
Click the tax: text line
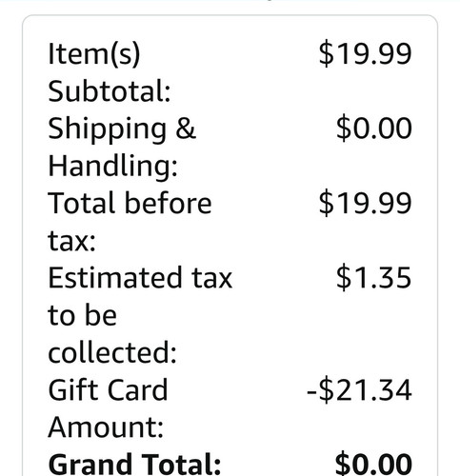tap(71, 241)
